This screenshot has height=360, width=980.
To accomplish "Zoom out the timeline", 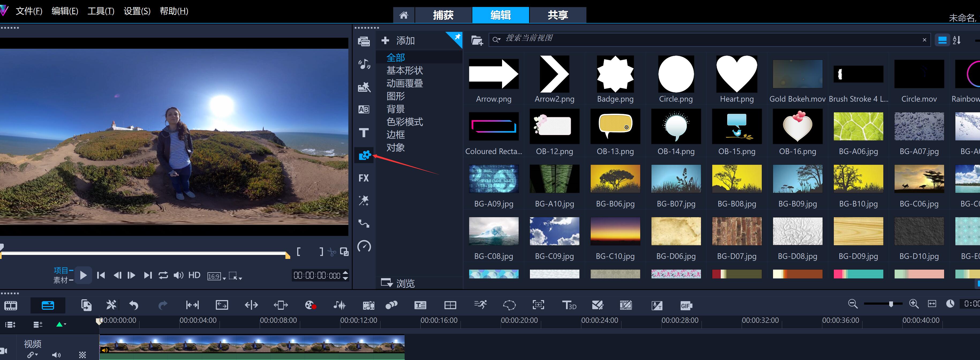I will [853, 303].
